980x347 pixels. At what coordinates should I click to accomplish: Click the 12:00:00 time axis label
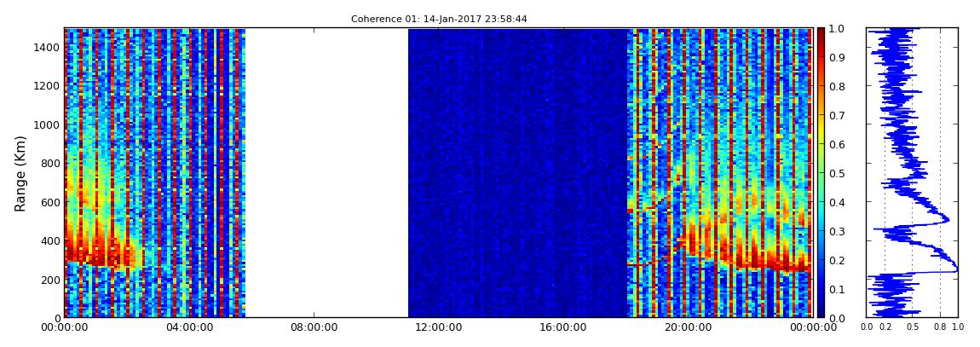[x=438, y=327]
